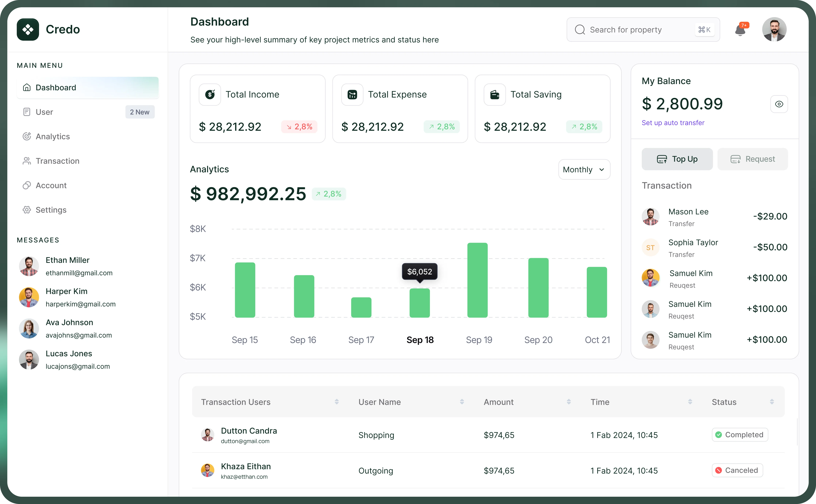816x504 pixels.
Task: Sort the Amount column
Action: point(569,402)
